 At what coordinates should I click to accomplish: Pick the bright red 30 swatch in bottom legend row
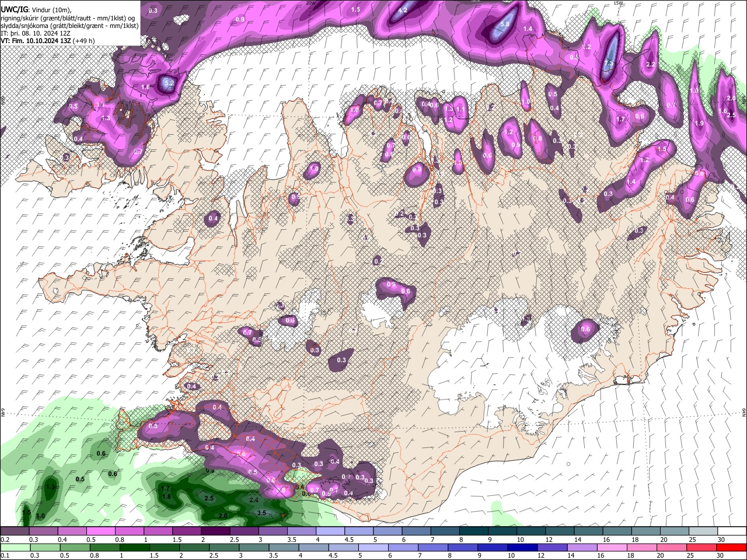[732, 547]
